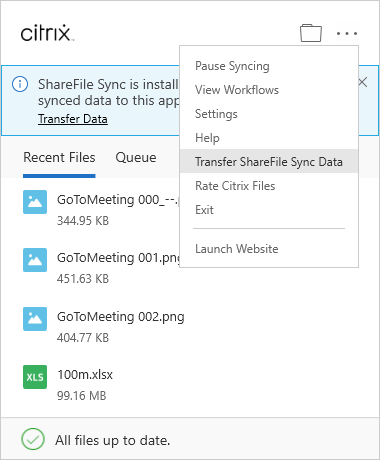
Task: Click the 404.77 KB size text
Action: (83, 338)
